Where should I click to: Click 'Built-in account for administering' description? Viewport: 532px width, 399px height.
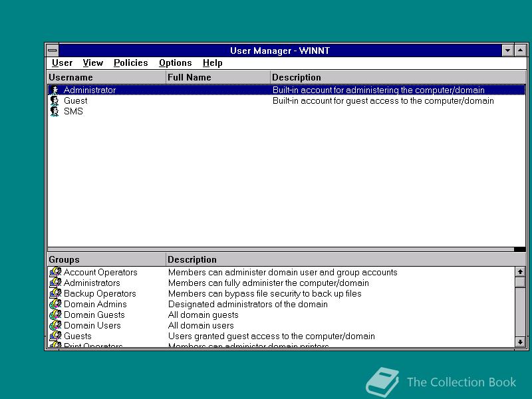coord(378,90)
